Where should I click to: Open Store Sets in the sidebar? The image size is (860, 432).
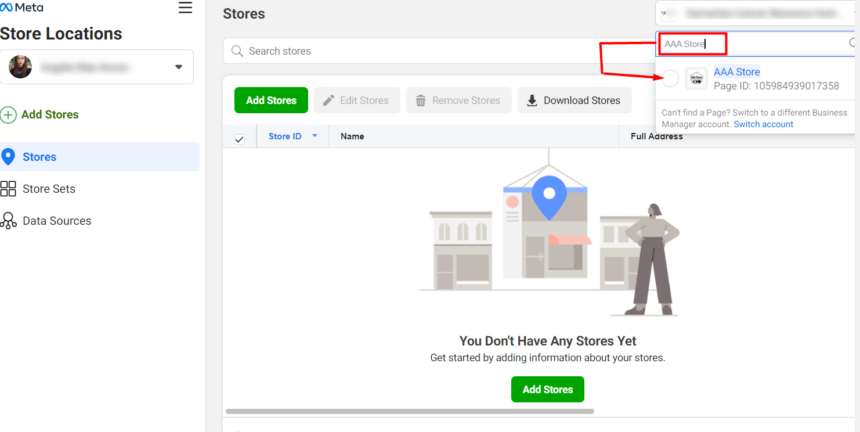click(x=49, y=189)
